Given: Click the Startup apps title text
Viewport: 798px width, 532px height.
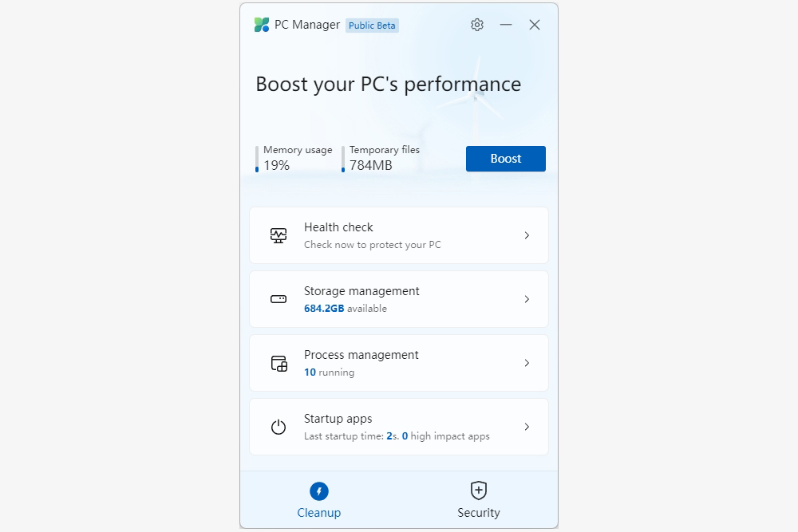Looking at the screenshot, I should [x=338, y=419].
